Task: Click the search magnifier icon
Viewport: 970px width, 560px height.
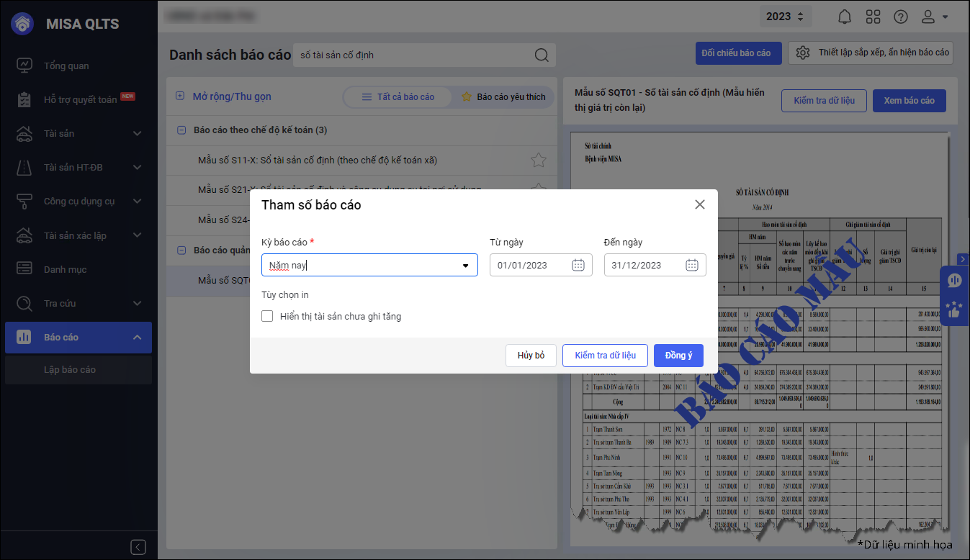Action: click(542, 55)
